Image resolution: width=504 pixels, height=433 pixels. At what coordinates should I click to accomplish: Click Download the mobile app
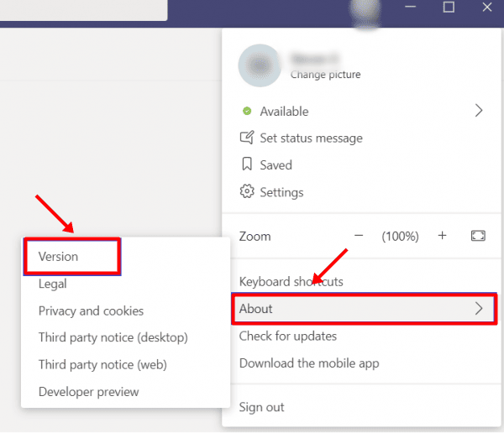(309, 363)
